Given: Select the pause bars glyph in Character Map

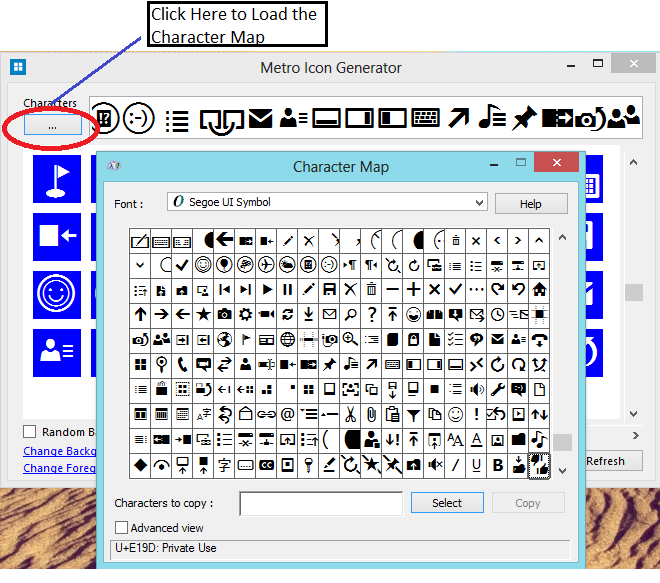Looking at the screenshot, I should click(x=287, y=290).
